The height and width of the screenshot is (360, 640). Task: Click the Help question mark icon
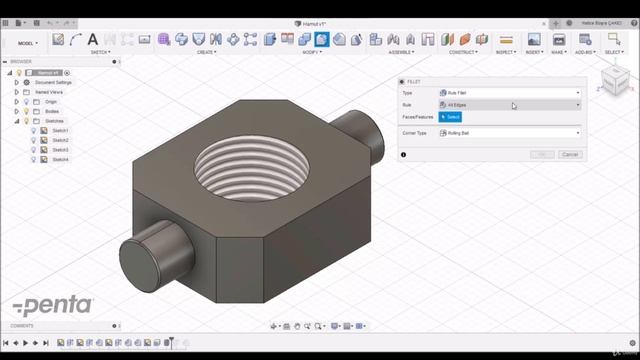[x=634, y=23]
